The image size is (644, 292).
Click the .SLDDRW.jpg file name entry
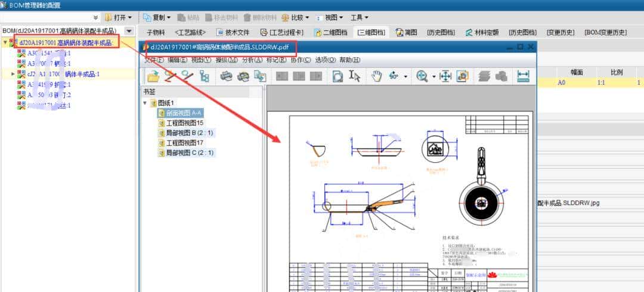[568, 203]
